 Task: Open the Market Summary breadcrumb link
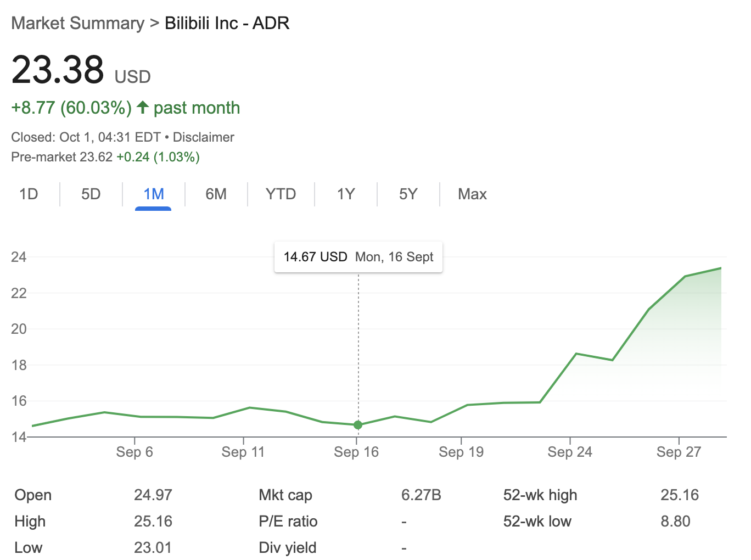78,23
